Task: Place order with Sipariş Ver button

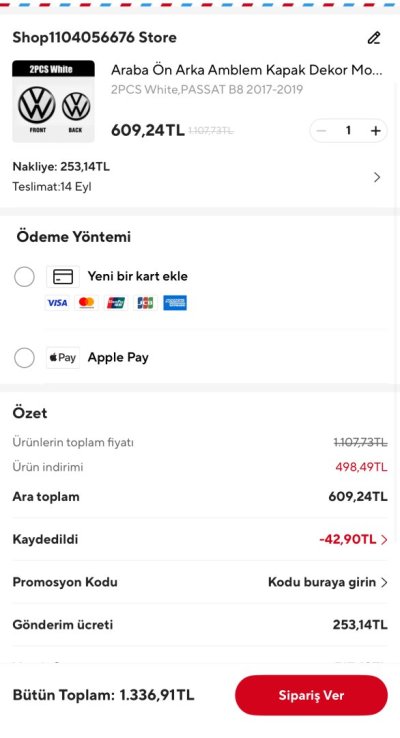Action: pyautogui.click(x=311, y=695)
